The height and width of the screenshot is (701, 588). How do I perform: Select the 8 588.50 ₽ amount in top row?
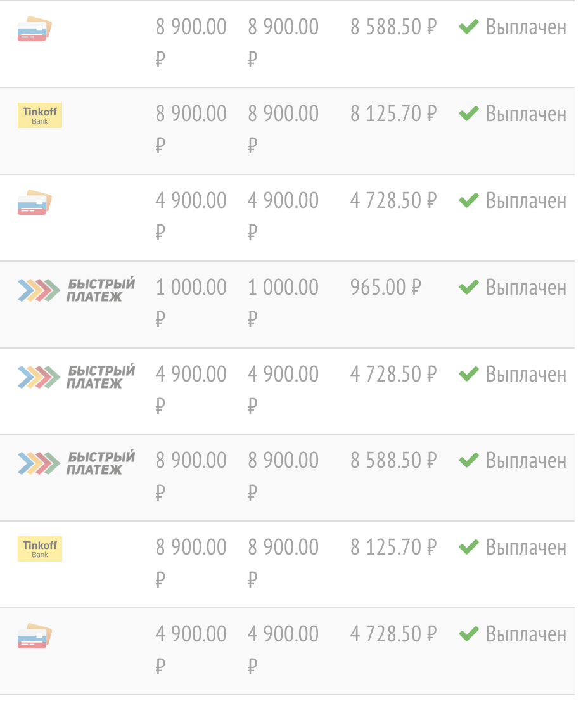pyautogui.click(x=393, y=27)
